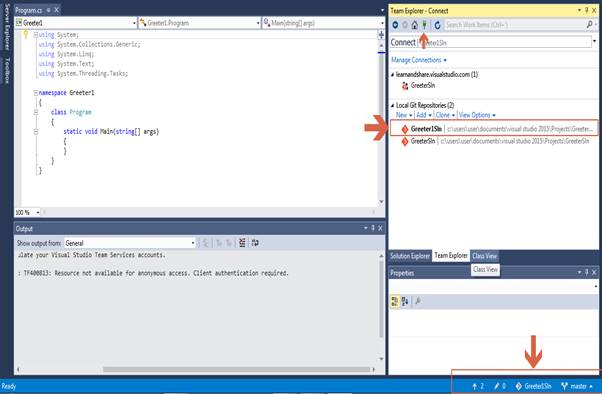The image size is (602, 394).
Task: Click the lightbulb quick actions icon
Action: (x=26, y=35)
